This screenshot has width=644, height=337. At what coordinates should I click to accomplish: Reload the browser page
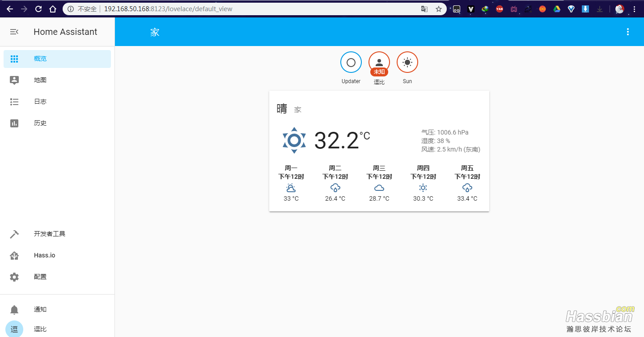[38, 9]
